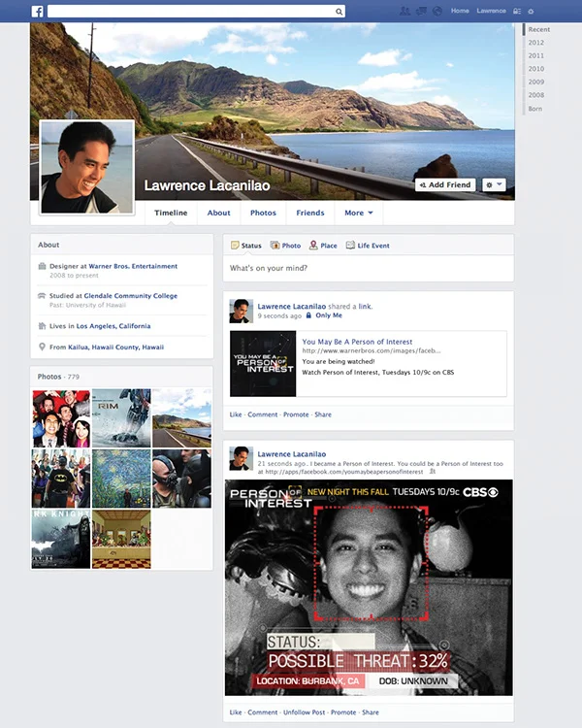Viewport: 582px width, 728px height.
Task: Click the Only Me lock icon
Action: click(308, 315)
